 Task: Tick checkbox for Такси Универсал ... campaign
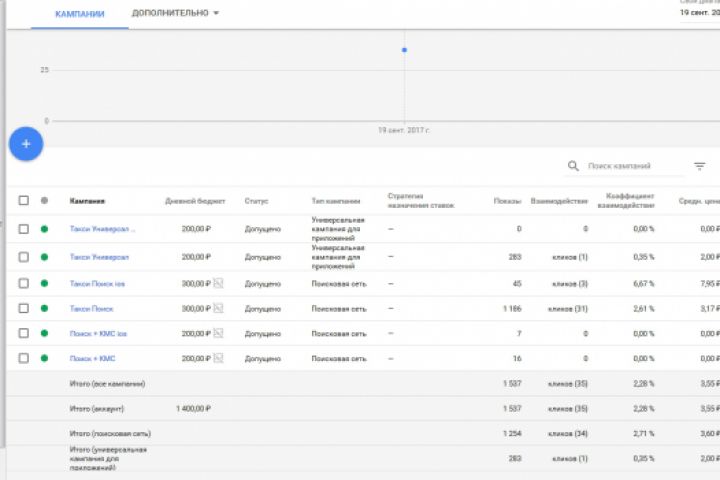tap(23, 229)
